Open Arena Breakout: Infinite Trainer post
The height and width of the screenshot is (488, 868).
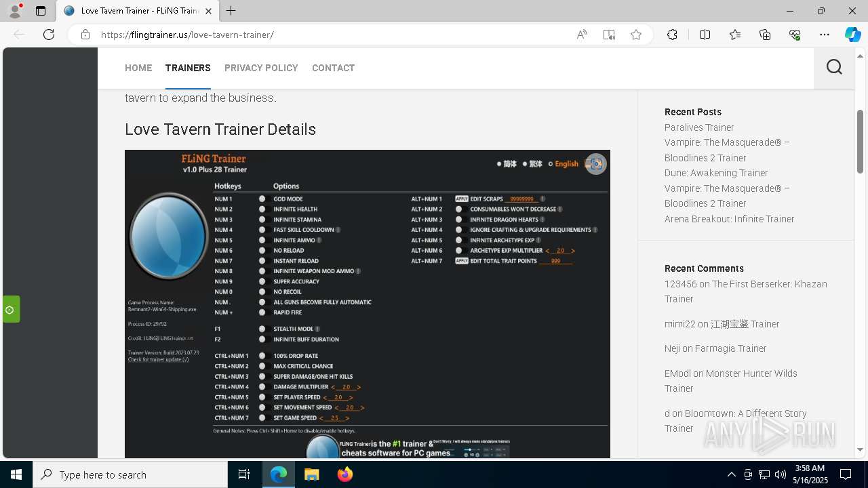point(729,219)
